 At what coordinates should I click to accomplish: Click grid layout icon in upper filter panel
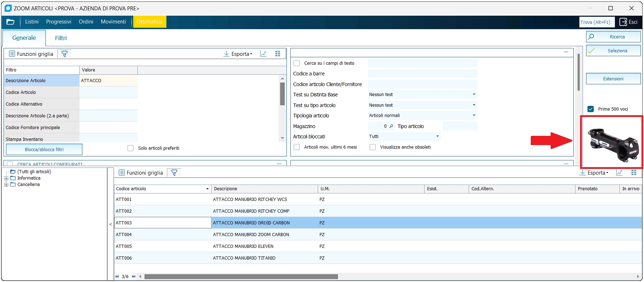click(x=278, y=54)
